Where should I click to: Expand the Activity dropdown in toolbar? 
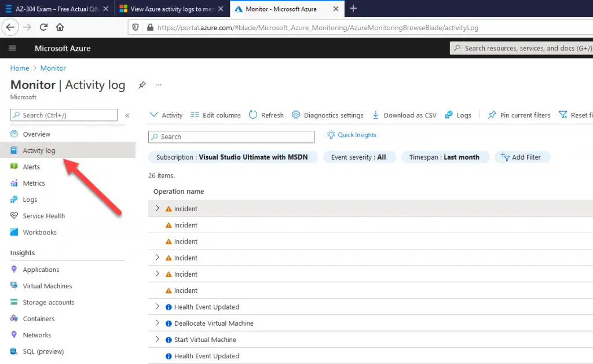pyautogui.click(x=166, y=115)
